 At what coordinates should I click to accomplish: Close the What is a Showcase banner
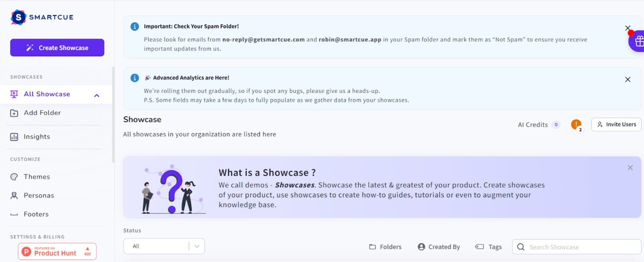tap(630, 167)
